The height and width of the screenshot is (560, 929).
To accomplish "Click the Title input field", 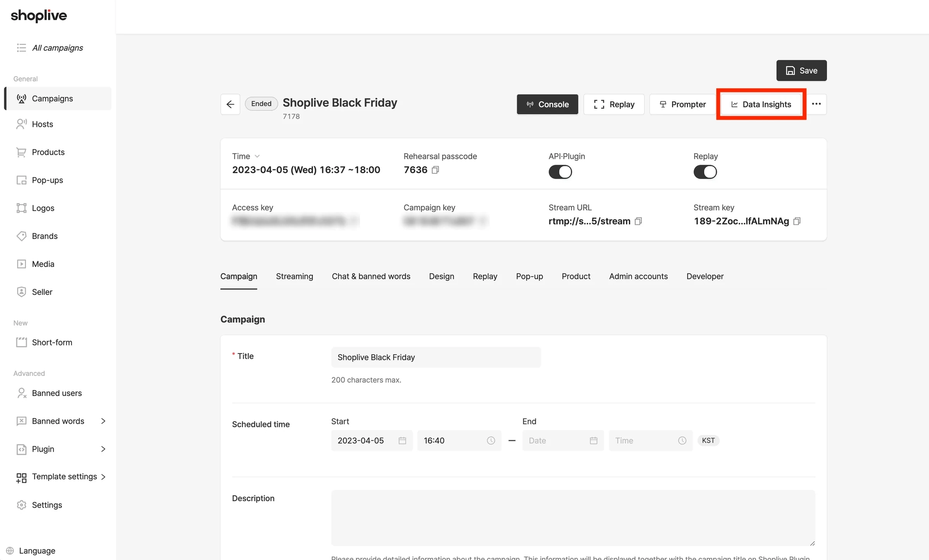I will (436, 357).
